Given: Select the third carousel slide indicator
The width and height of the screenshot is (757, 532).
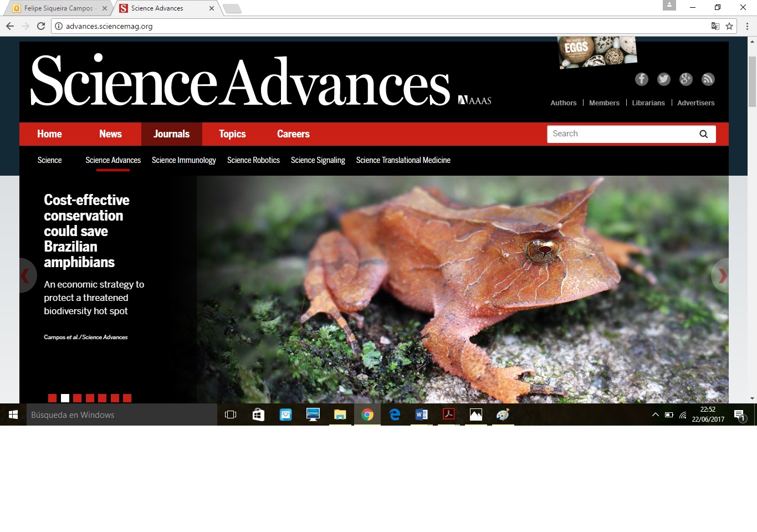Looking at the screenshot, I should point(78,398).
